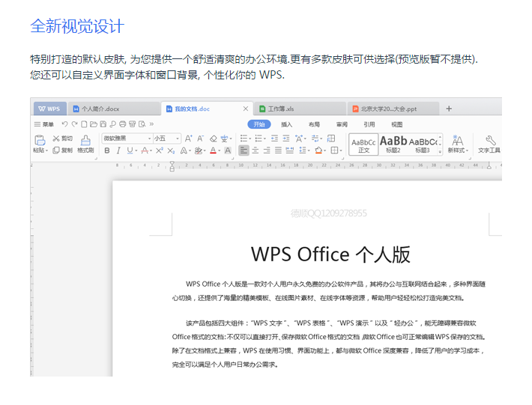Copy selection with 复制
532x405 pixels.
pos(62,150)
